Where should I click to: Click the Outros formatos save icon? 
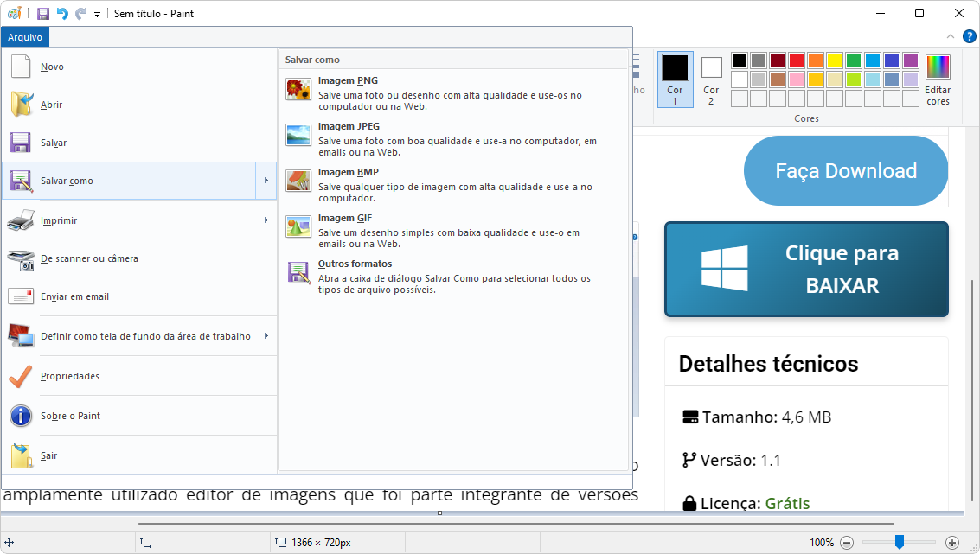coord(298,272)
